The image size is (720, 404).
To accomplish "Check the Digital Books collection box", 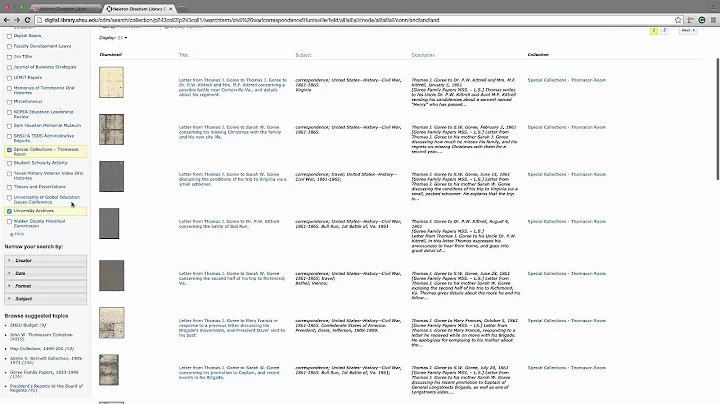I will [x=9, y=36].
